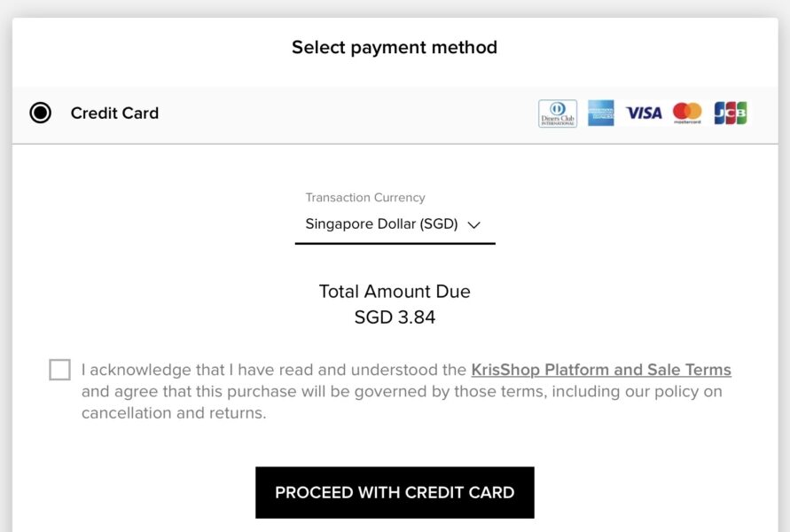Click the Total Amount Due label
The width and height of the screenshot is (790, 532).
(395, 292)
